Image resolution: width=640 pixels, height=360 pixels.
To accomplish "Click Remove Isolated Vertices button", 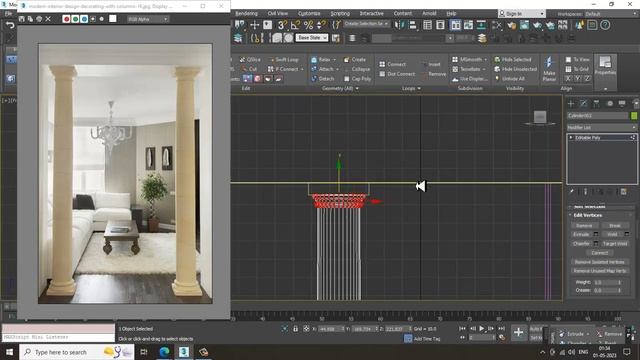I will tap(600, 262).
